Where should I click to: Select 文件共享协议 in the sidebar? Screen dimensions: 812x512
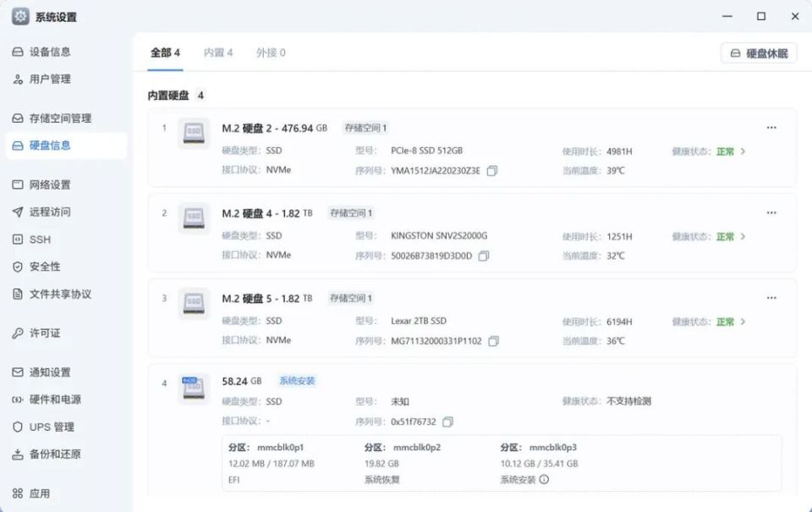click(x=59, y=294)
